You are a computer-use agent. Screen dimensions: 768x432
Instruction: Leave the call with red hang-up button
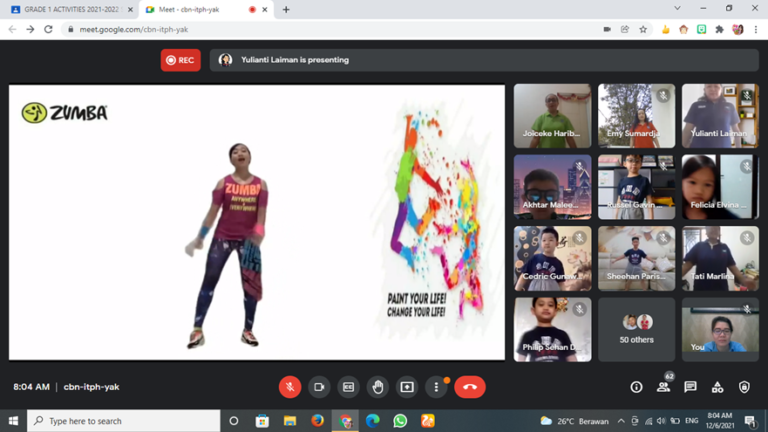click(470, 387)
